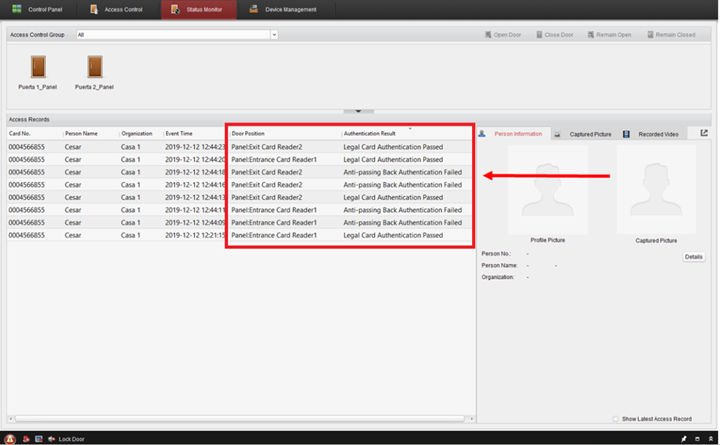This screenshot has width=720, height=445.
Task: Click the horizontal scrollbar under access records
Action: pyautogui.click(x=240, y=419)
